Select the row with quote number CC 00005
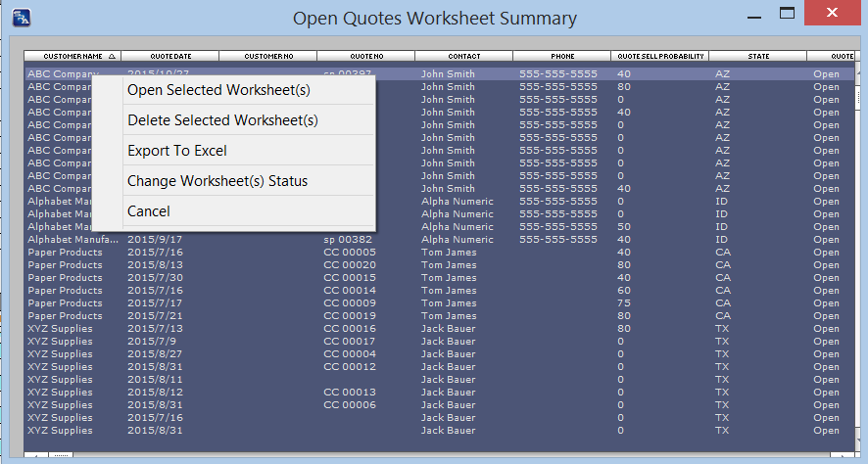The height and width of the screenshot is (464, 868). 349,253
